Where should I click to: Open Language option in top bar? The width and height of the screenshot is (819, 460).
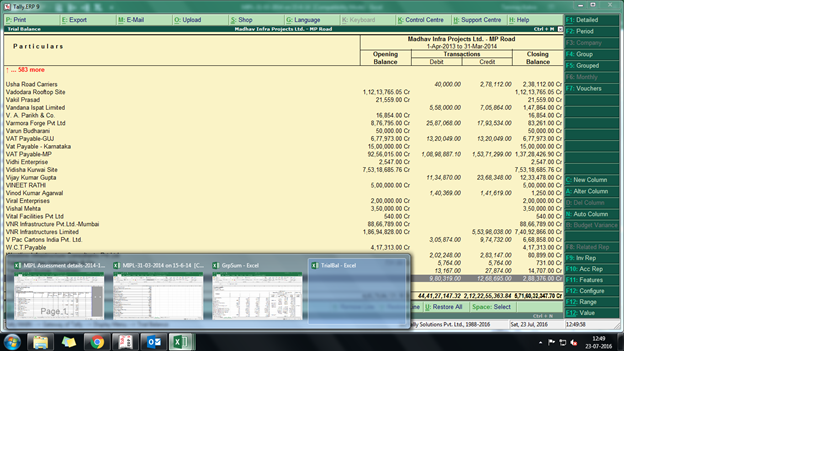coord(312,20)
